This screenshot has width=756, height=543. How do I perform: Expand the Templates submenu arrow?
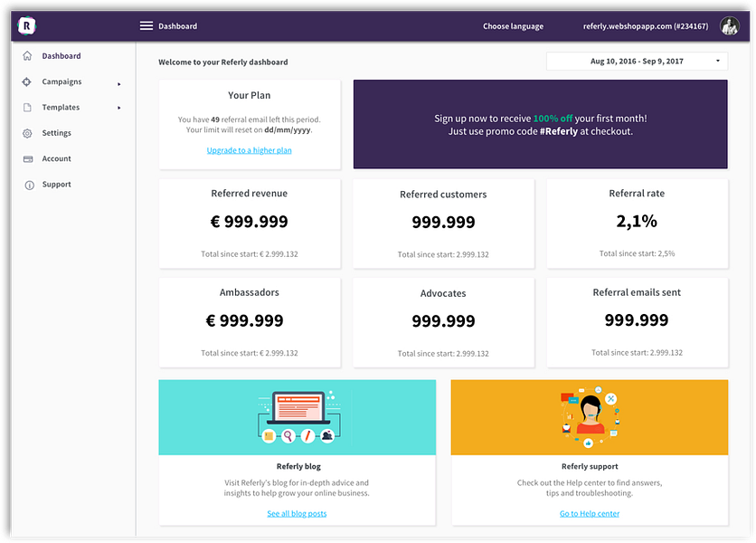119,108
